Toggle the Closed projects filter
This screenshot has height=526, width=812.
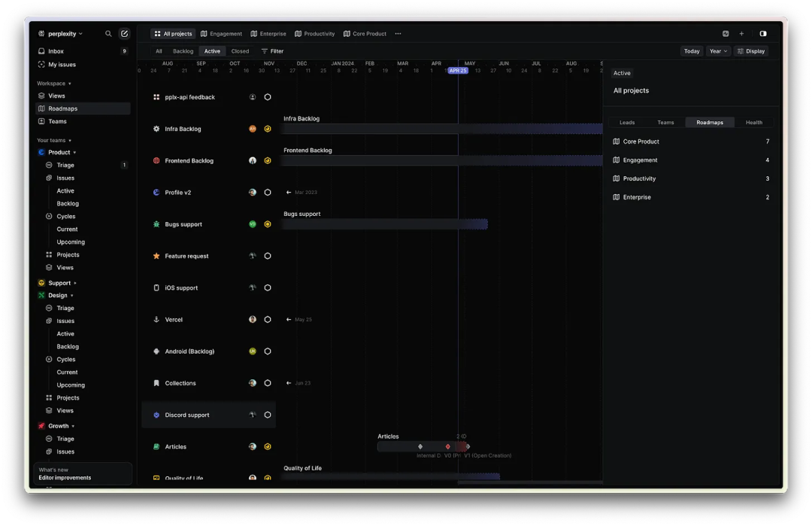point(240,51)
